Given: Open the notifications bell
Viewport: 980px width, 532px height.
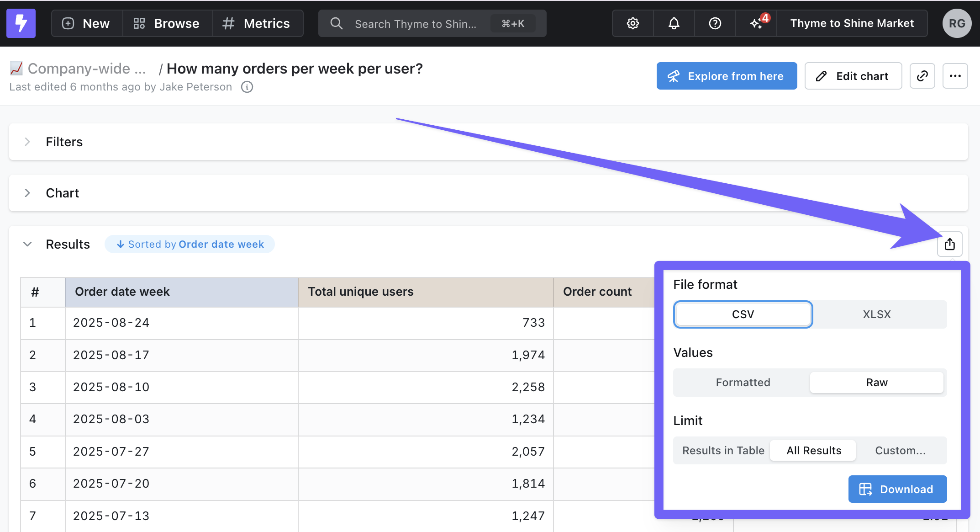Looking at the screenshot, I should click(674, 23).
